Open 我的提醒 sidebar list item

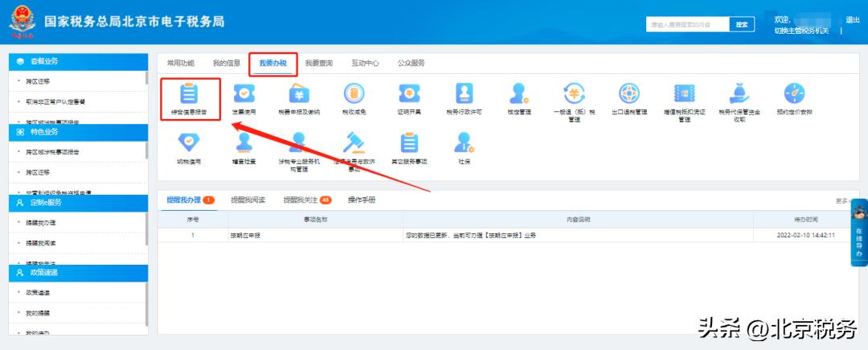tap(39, 314)
